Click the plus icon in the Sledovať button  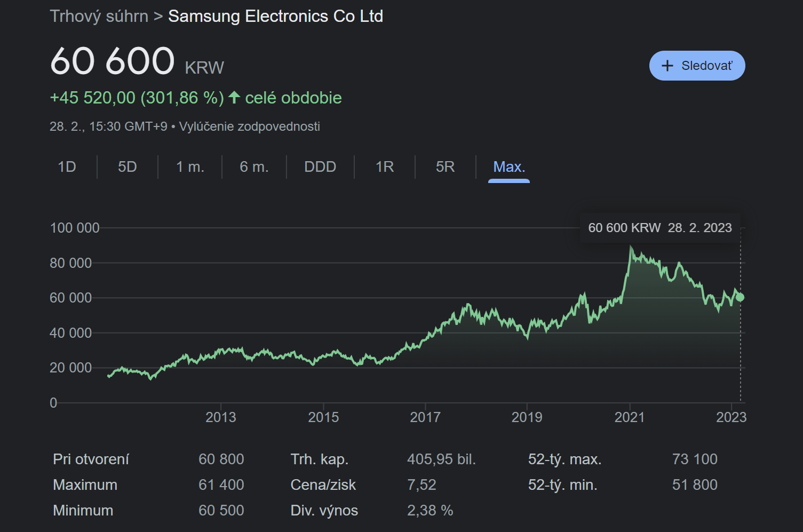pos(667,66)
